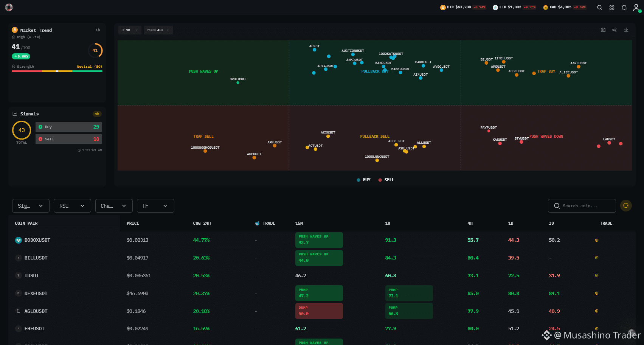Image resolution: width=644 pixels, height=345 pixels.
Task: Click the BILLUSDT coin logo
Action: click(18, 258)
